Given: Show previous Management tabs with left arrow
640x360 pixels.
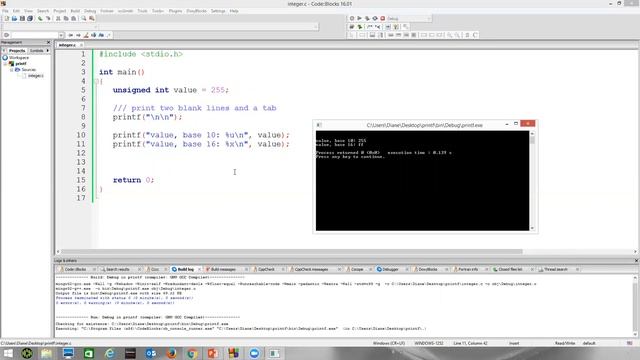Looking at the screenshot, I should 4,51.
